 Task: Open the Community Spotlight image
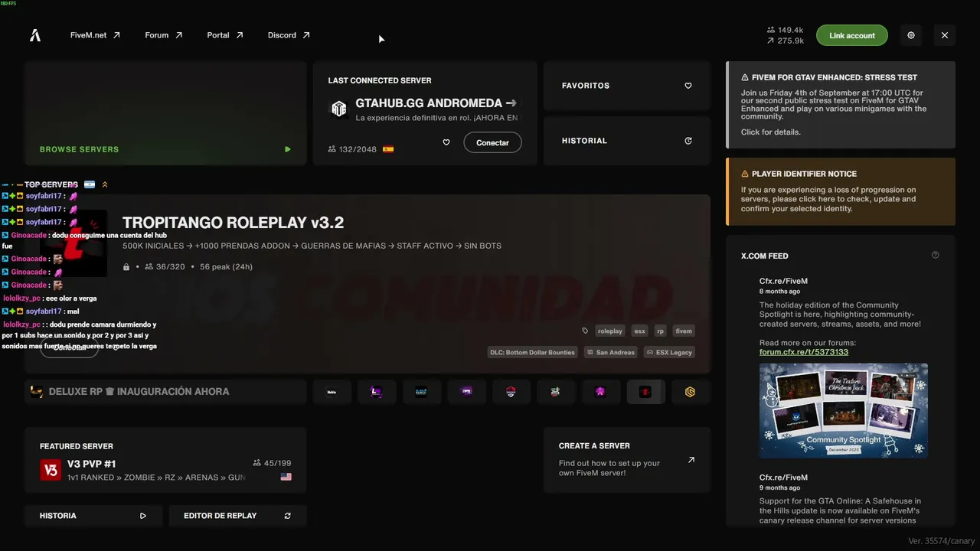coord(844,411)
